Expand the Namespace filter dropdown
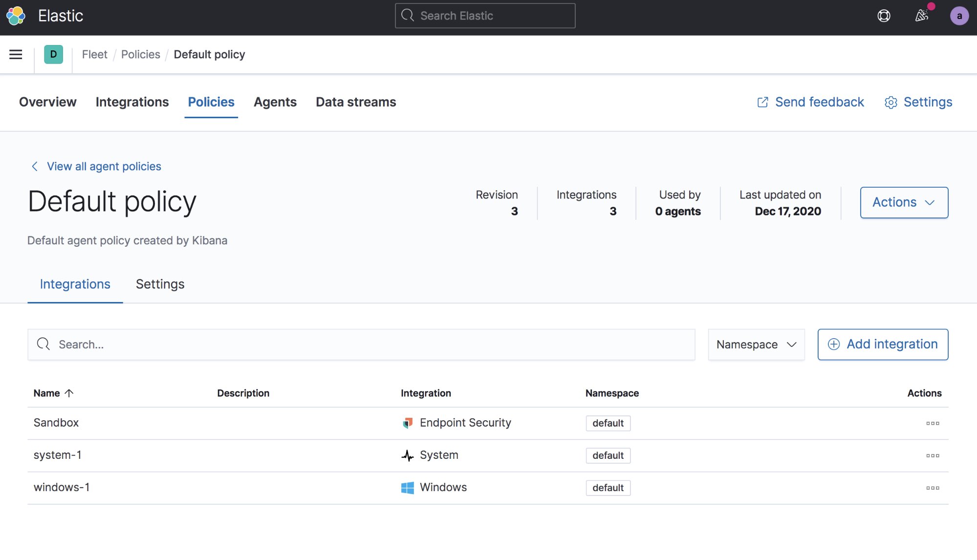The height and width of the screenshot is (560, 977). point(756,344)
